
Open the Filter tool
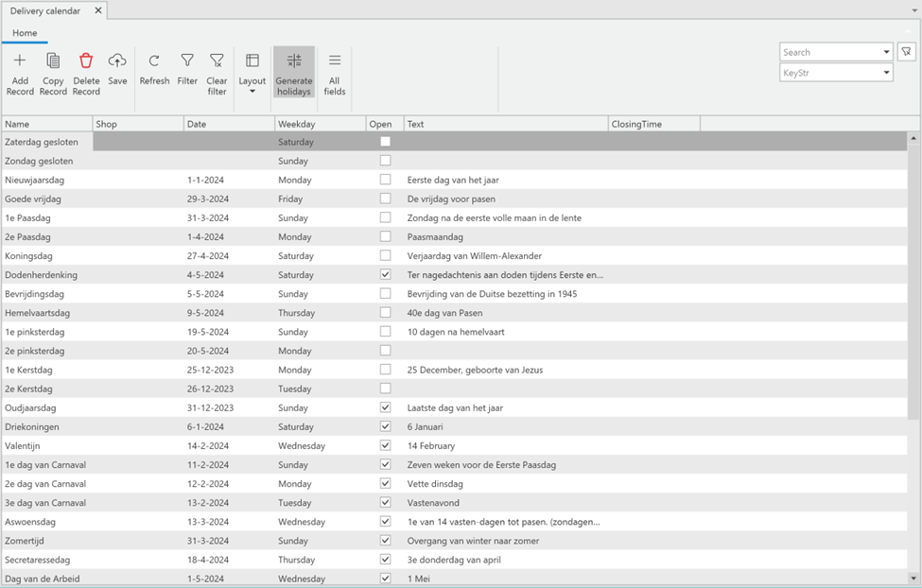click(x=187, y=62)
